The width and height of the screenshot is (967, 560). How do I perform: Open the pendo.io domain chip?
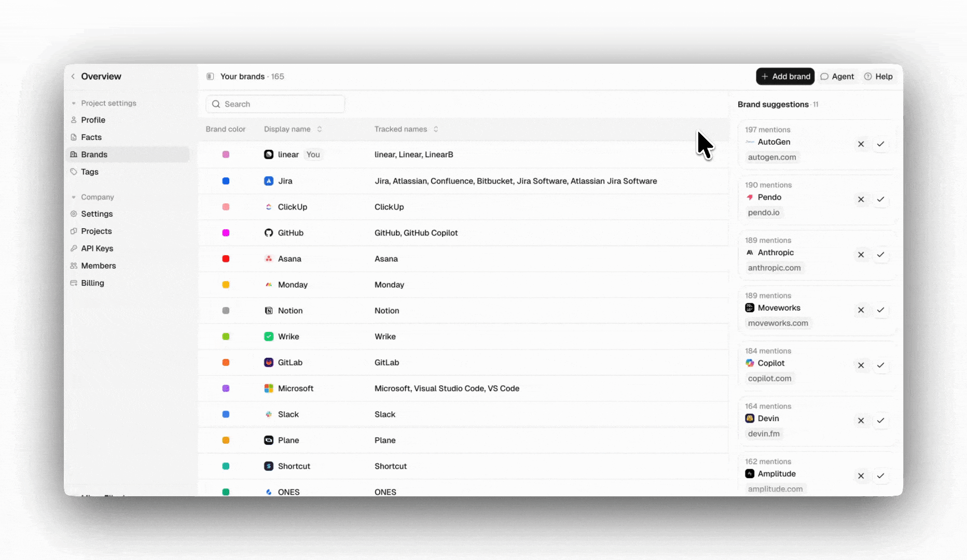pyautogui.click(x=764, y=213)
